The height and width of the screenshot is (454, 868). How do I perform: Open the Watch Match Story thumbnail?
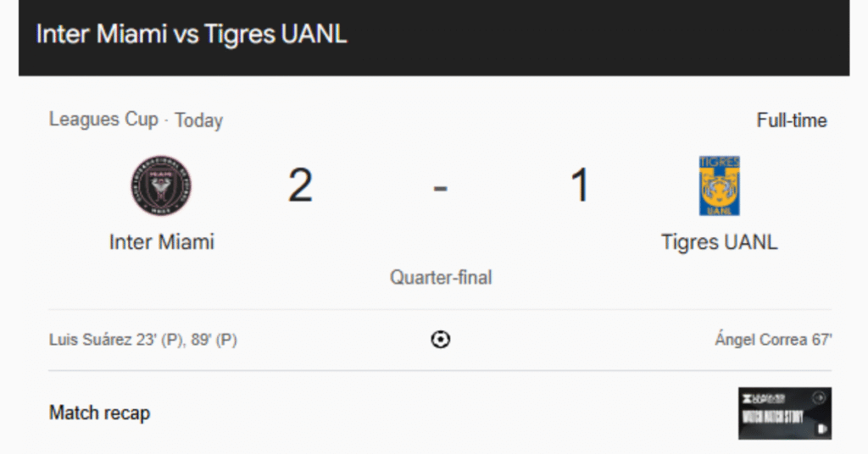tap(784, 414)
